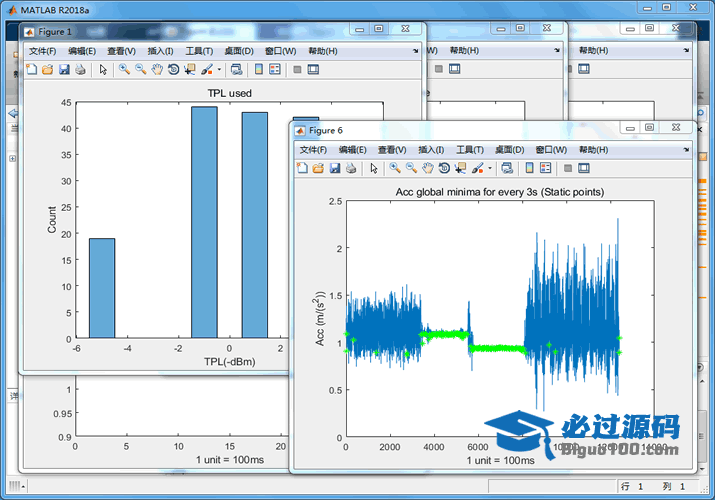Open 文件(F) menu in Figure 1
The width and height of the screenshot is (715, 500).
[42, 50]
